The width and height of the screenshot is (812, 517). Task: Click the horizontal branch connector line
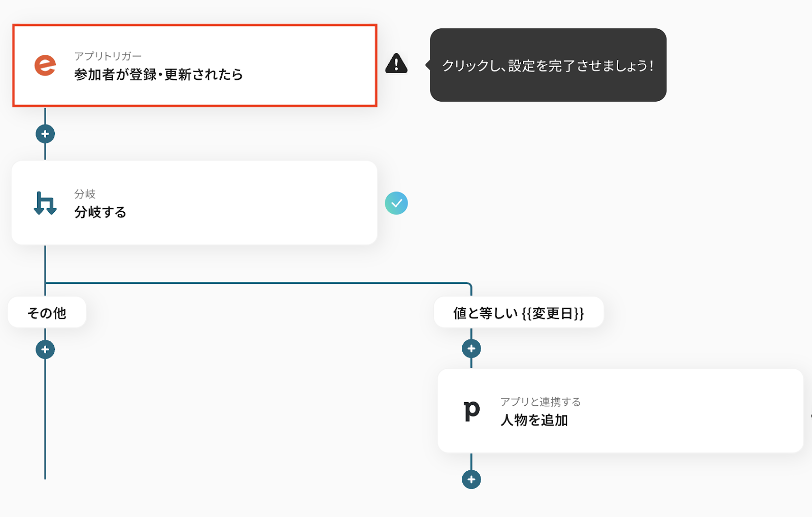pyautogui.click(x=254, y=283)
